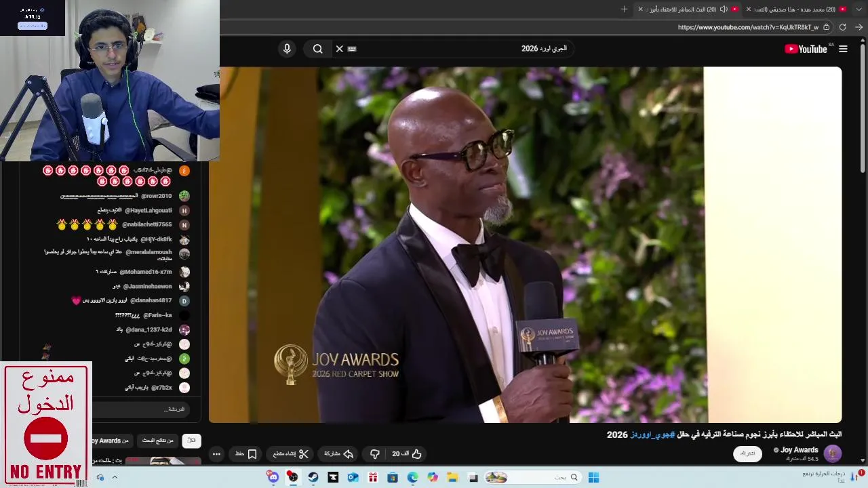This screenshot has height=488, width=868.
Task: Open Microsoft Store from taskbar
Action: click(392, 477)
